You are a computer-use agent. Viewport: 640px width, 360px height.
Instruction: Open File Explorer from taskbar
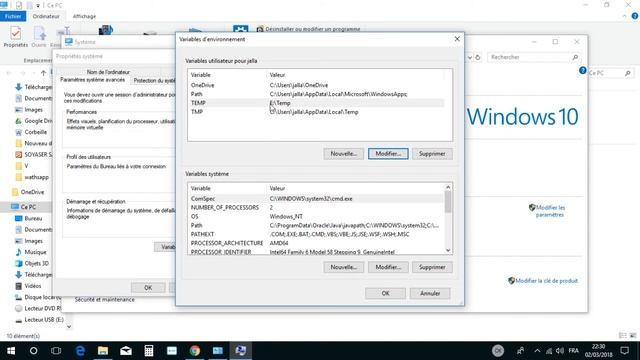(x=103, y=351)
